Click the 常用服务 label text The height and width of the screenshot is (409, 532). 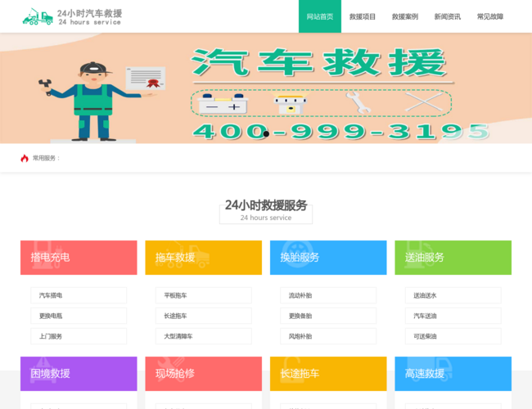[46, 158]
